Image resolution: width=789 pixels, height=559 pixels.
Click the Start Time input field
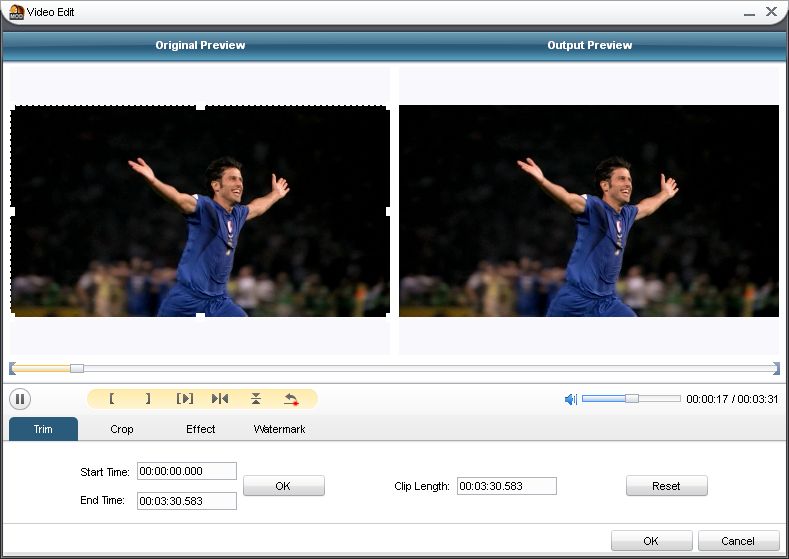pos(187,471)
